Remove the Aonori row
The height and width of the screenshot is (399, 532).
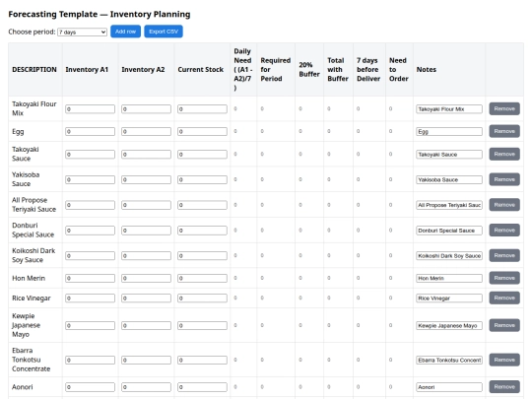click(504, 387)
